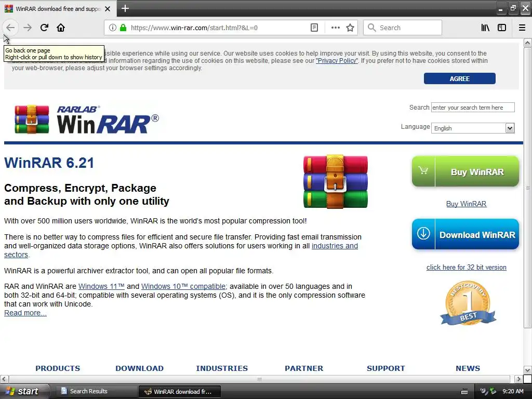Screen dimensions: 532x399
Task: Click the green Buy WinRAR button
Action: click(x=465, y=171)
